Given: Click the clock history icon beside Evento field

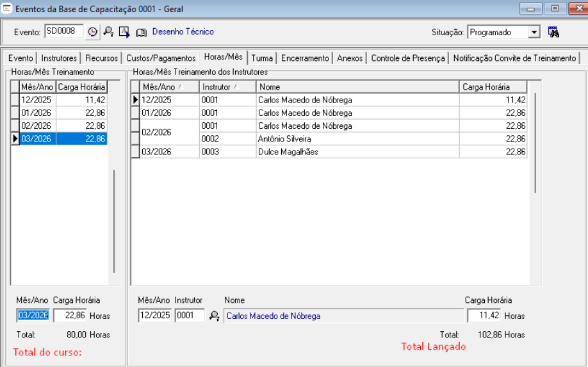Looking at the screenshot, I should 93,32.
